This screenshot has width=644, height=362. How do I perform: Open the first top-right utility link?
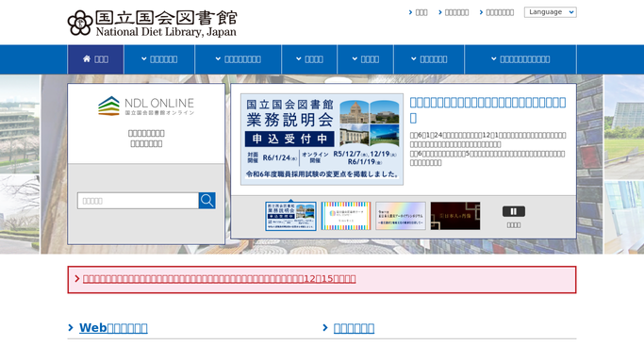[418, 12]
